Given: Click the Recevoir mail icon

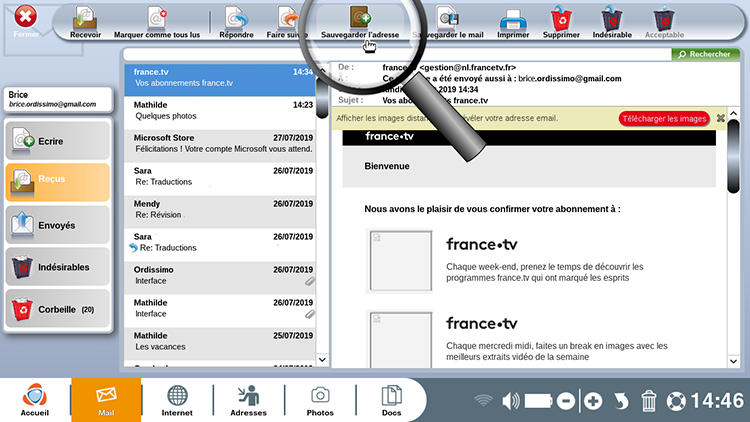Looking at the screenshot, I should coord(85,22).
